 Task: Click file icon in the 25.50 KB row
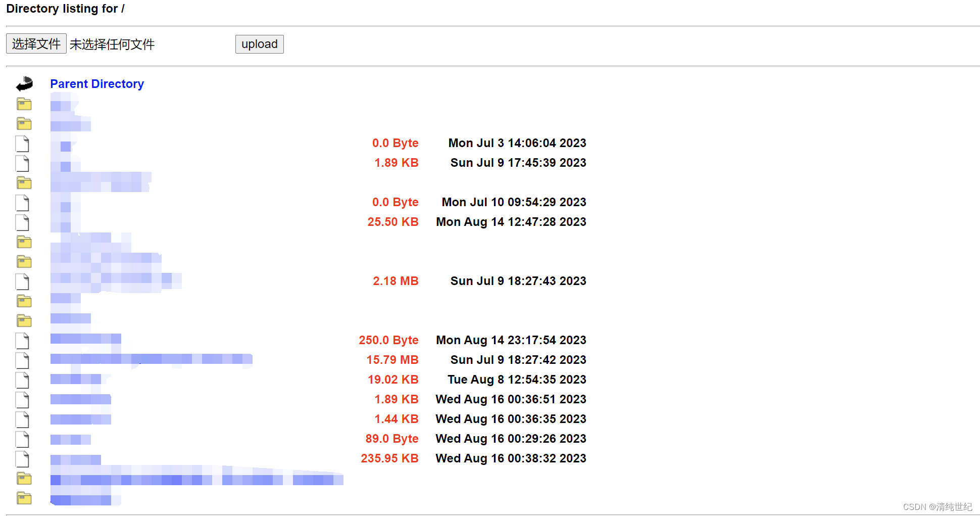pyautogui.click(x=23, y=222)
